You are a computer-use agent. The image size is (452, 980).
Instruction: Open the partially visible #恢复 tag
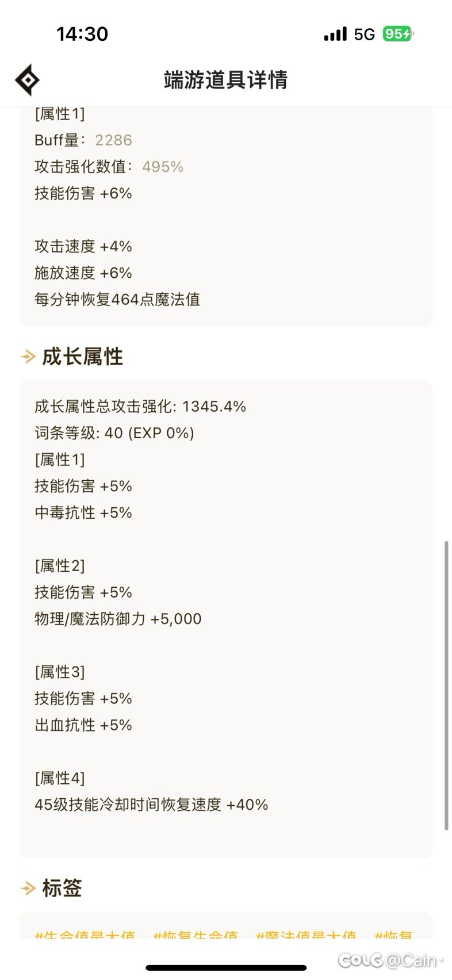click(393, 935)
